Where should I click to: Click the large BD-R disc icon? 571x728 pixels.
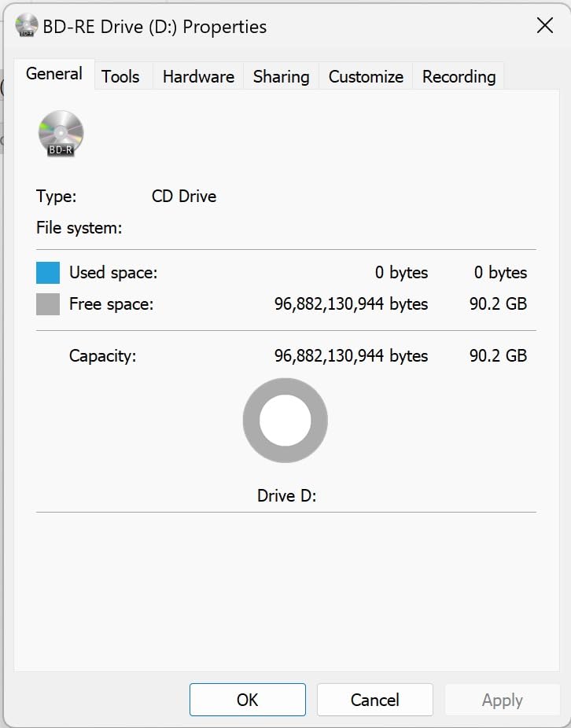pos(61,133)
